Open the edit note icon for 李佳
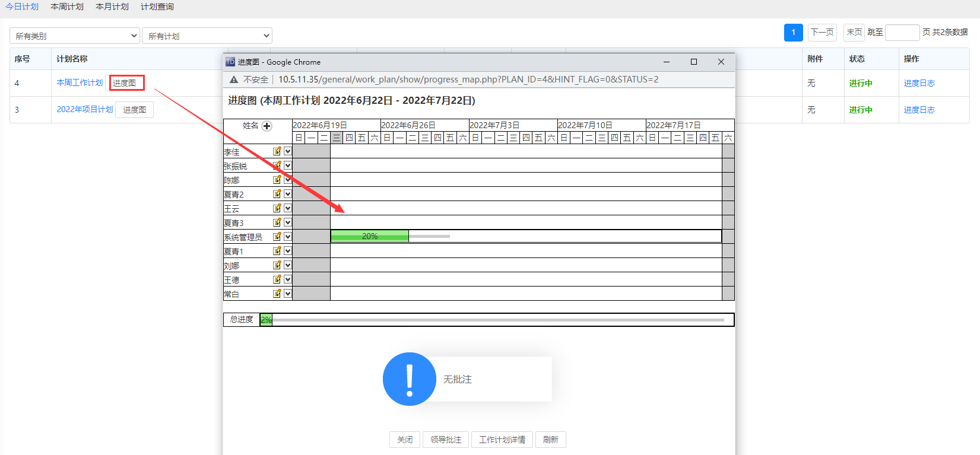The image size is (980, 455). (x=277, y=151)
